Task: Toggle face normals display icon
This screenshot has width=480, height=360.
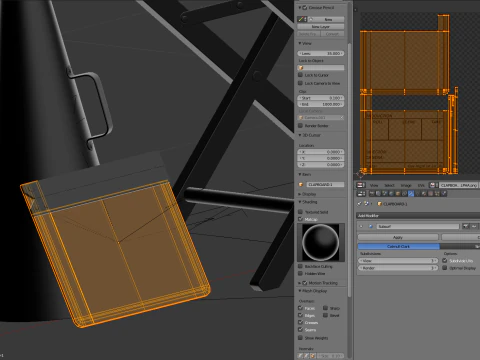Action: click(313, 356)
